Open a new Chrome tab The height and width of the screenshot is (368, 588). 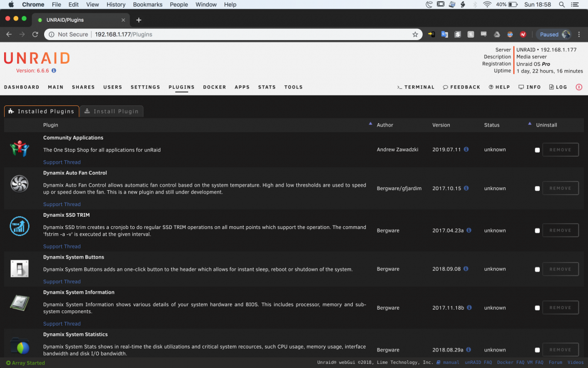139,20
